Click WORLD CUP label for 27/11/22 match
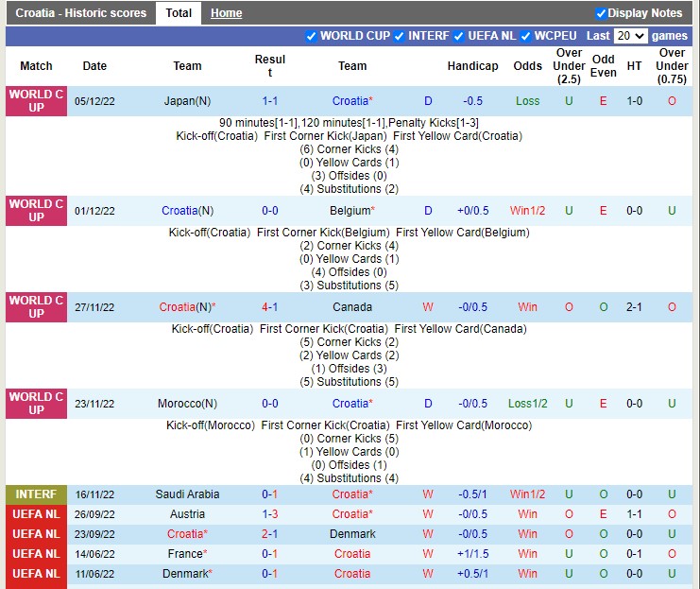This screenshot has width=700, height=589. [x=36, y=307]
